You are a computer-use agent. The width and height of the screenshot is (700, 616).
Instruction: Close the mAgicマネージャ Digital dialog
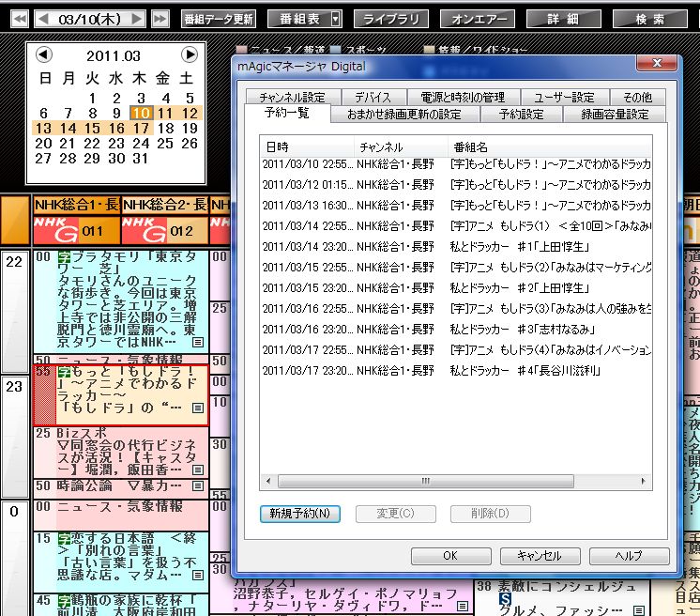click(x=657, y=64)
